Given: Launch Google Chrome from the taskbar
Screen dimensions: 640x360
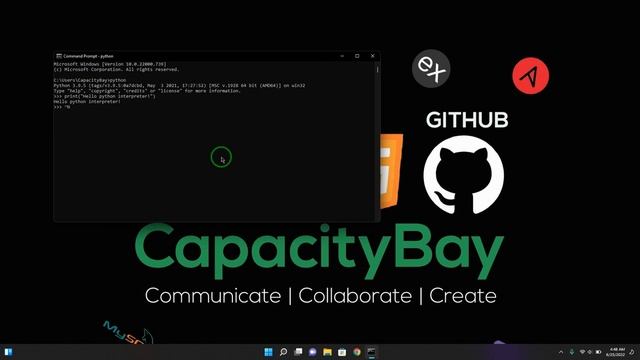Looking at the screenshot, I should click(357, 352).
